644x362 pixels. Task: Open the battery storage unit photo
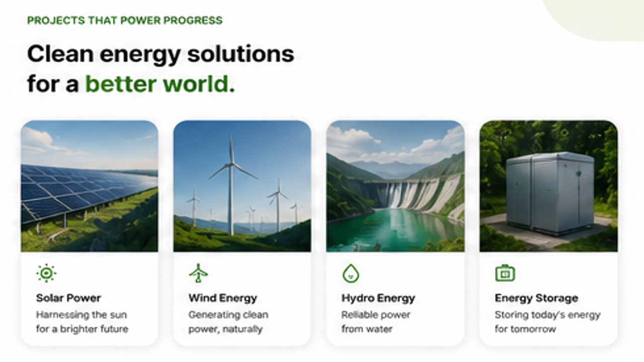coord(548,186)
